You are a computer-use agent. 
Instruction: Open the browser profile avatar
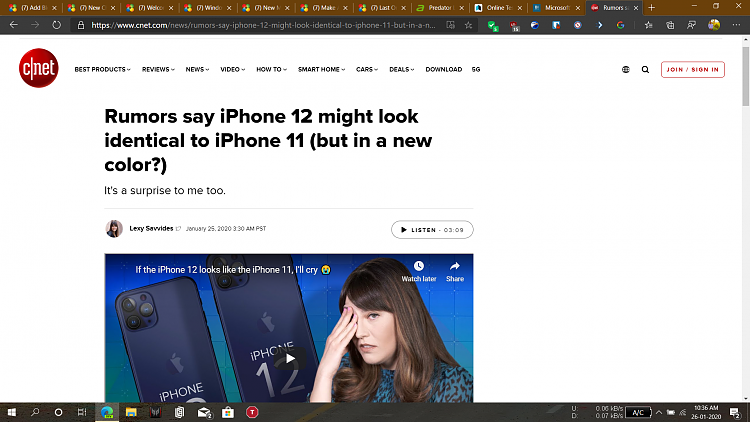point(714,25)
